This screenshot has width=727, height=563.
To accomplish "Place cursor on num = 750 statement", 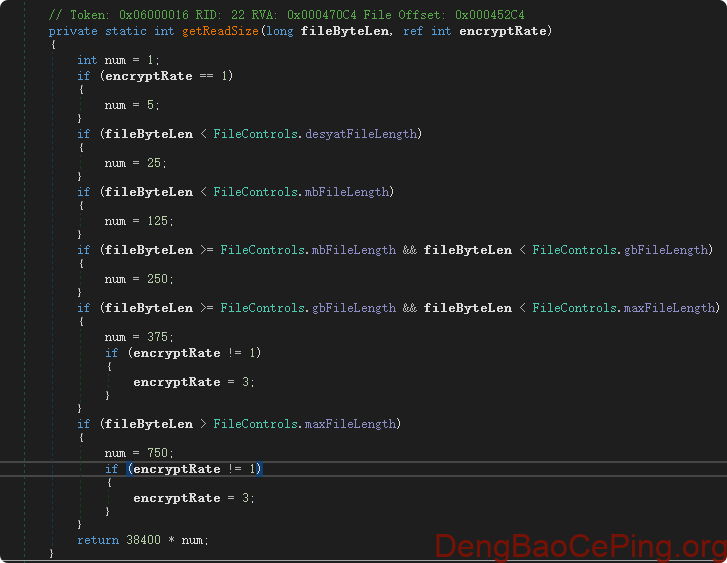I will click(139, 453).
